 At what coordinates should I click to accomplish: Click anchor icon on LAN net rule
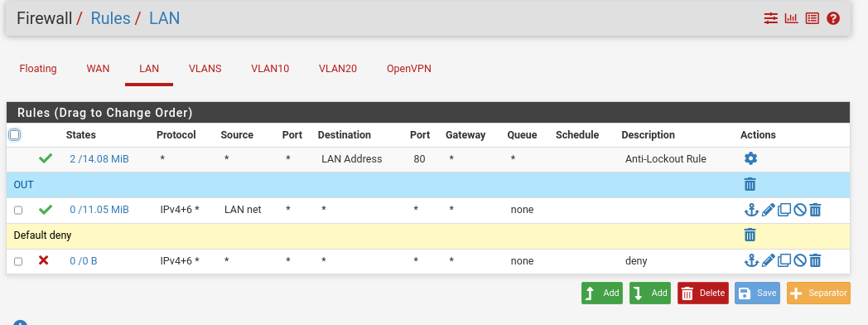pyautogui.click(x=750, y=210)
